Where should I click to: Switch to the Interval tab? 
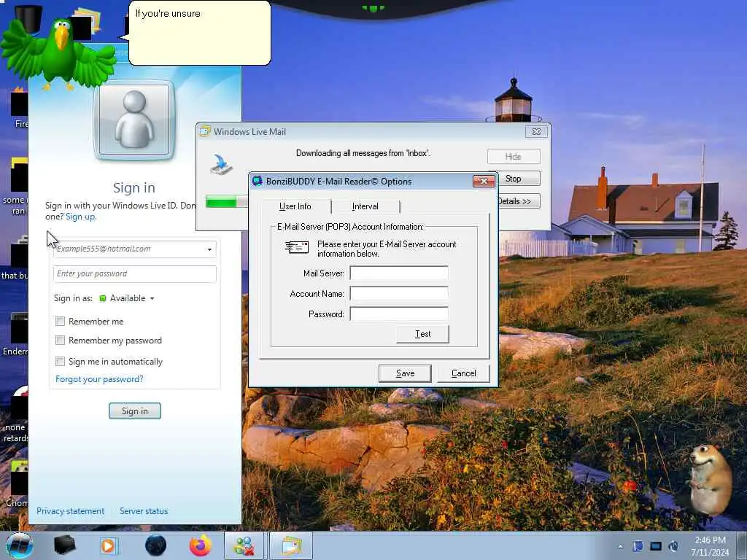click(365, 206)
